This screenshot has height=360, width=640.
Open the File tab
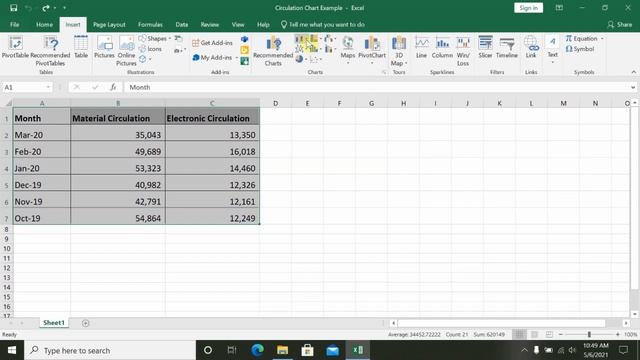(x=15, y=24)
